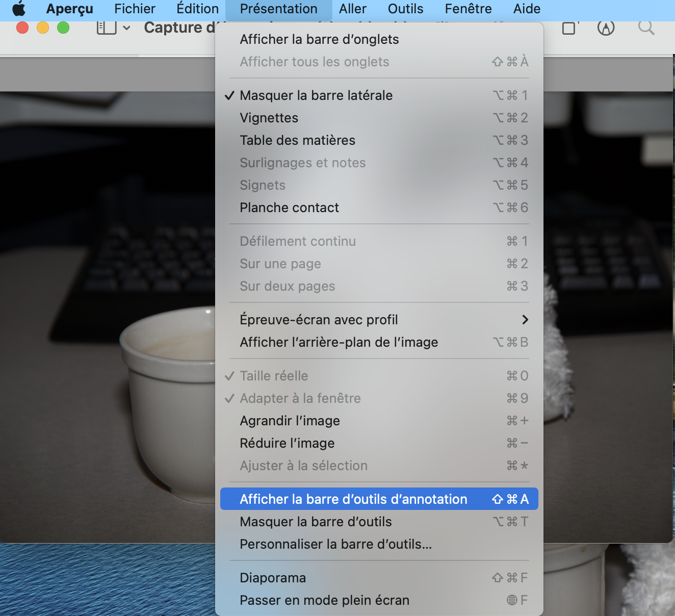This screenshot has width=675, height=616.
Task: Select Sur une page layout
Action: (x=379, y=264)
